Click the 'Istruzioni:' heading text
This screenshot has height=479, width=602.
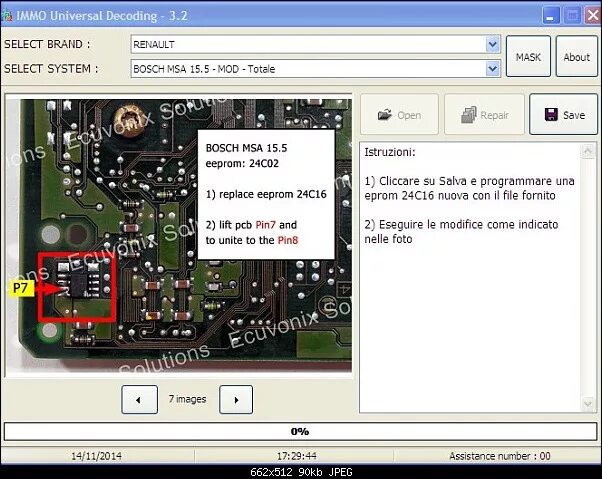tap(390, 152)
